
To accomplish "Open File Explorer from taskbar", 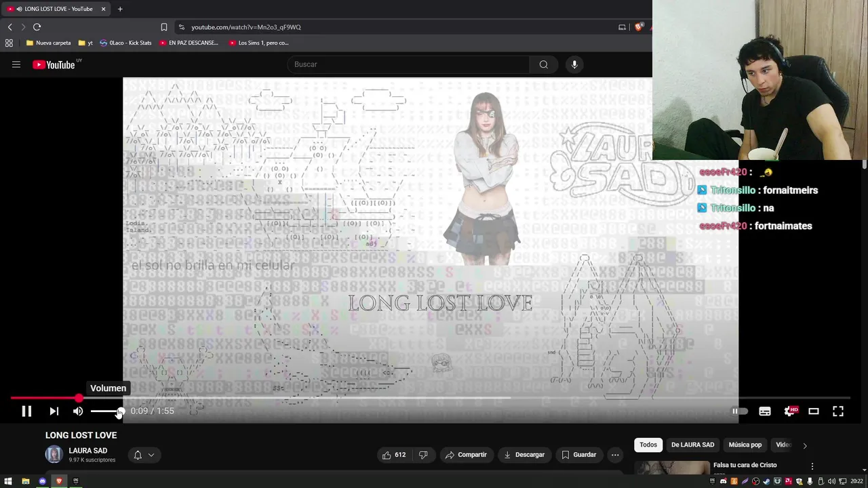I will [x=25, y=481].
